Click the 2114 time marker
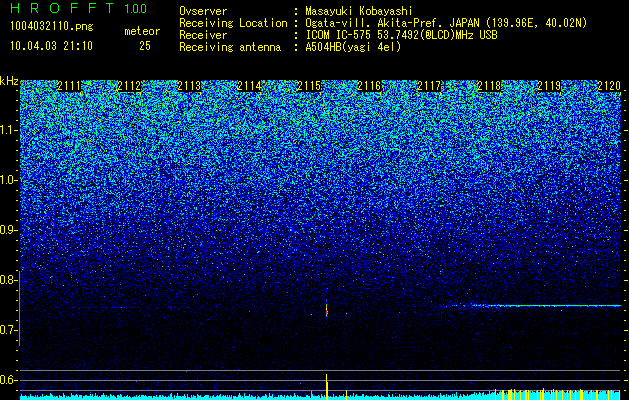 click(249, 86)
